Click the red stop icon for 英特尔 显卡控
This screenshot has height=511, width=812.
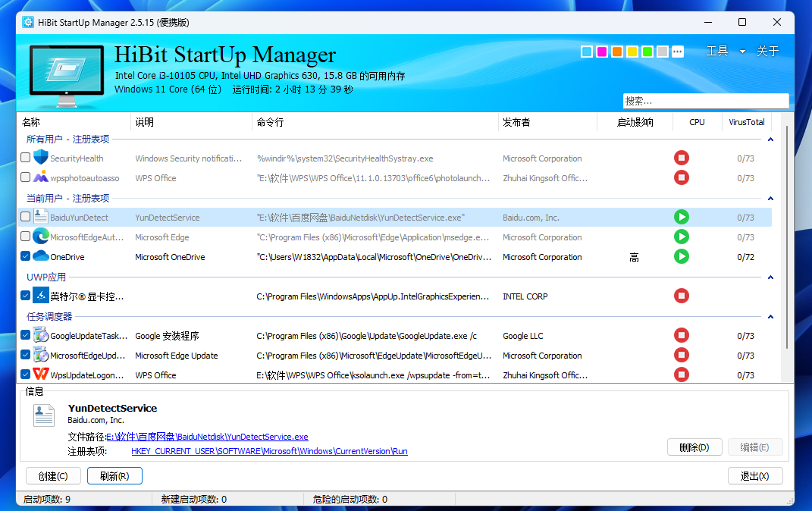[x=681, y=296]
